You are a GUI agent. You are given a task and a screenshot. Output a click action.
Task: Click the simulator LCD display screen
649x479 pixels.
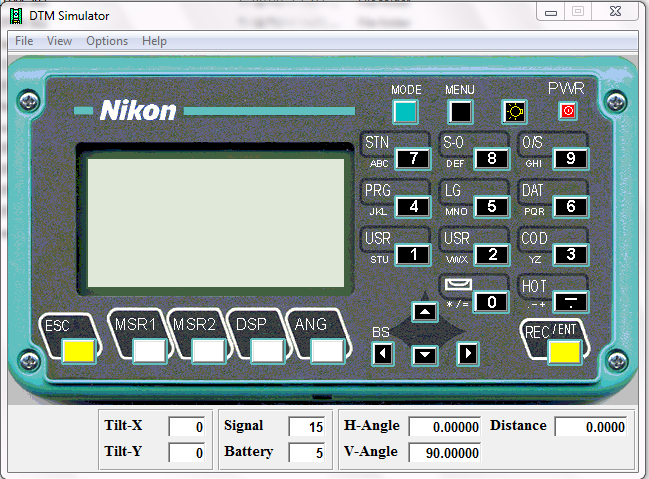point(216,223)
